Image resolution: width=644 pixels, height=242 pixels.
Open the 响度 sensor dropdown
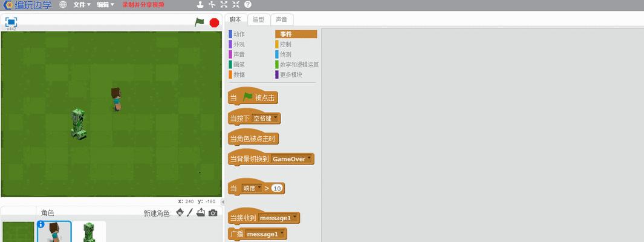pyautogui.click(x=252, y=188)
